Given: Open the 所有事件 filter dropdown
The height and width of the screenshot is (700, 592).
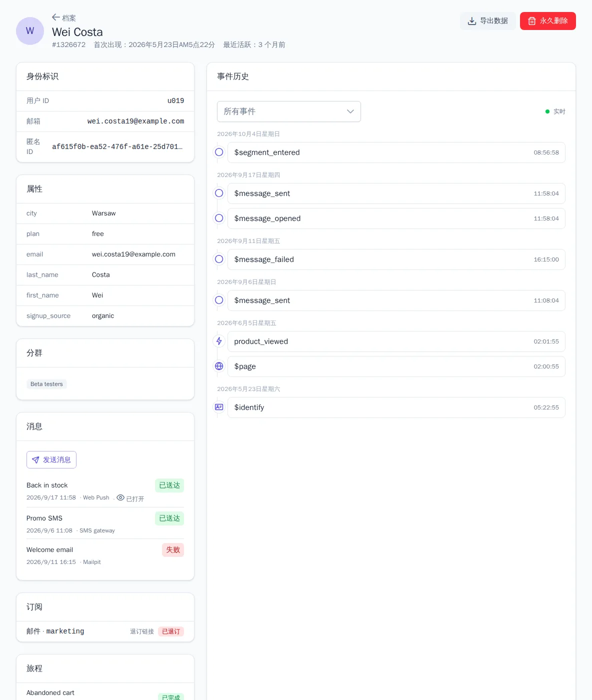Looking at the screenshot, I should point(289,111).
